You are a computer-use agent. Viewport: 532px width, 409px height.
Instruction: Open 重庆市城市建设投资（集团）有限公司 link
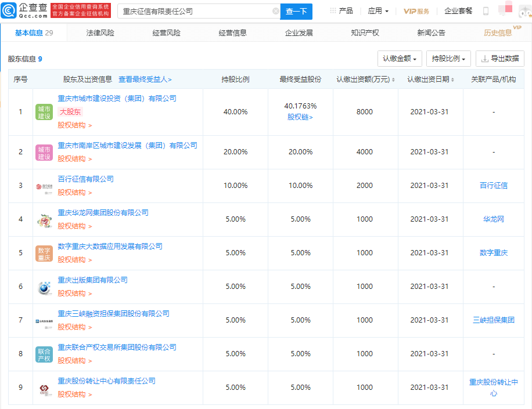tap(117, 98)
